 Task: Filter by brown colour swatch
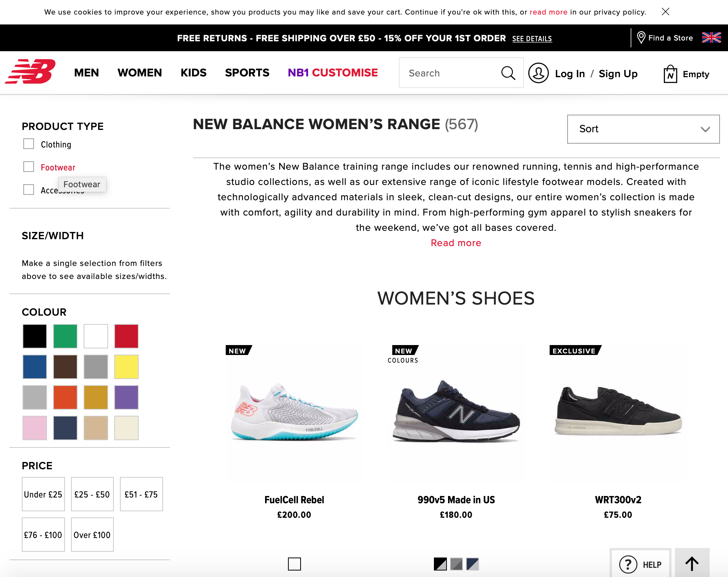[x=65, y=367]
